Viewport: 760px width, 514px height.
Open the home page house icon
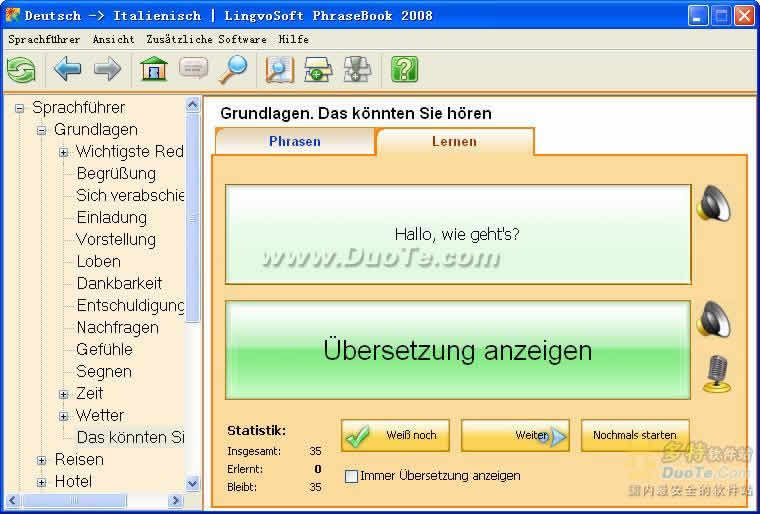click(154, 69)
